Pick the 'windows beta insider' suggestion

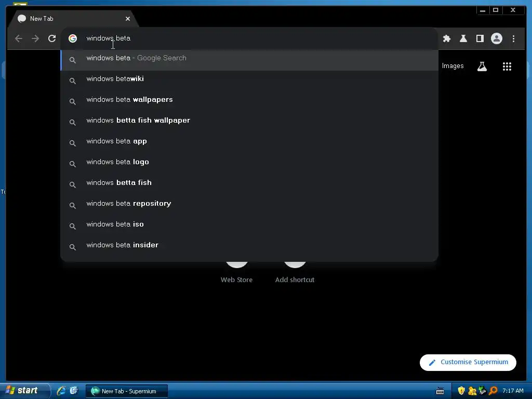click(249, 246)
